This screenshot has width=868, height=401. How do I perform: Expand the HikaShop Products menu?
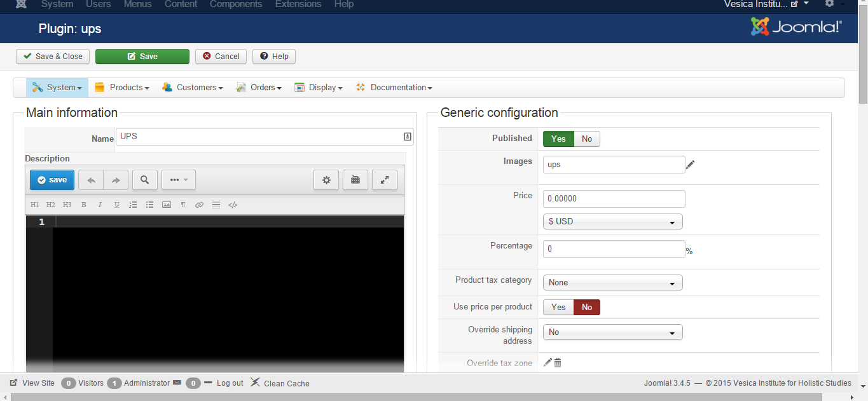pyautogui.click(x=121, y=88)
